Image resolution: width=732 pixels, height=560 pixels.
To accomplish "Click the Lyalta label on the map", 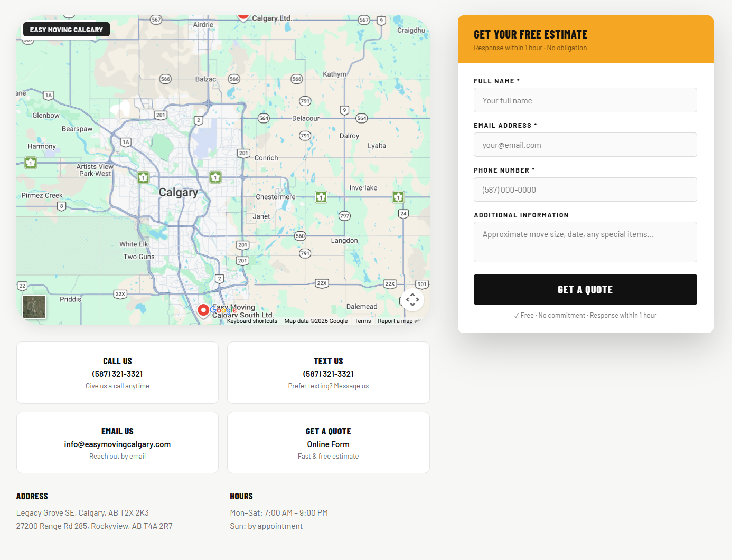I will [x=377, y=146].
